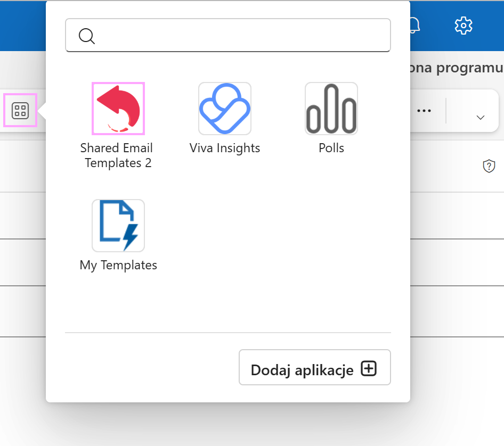Open the Shared Email Templates 2 add-in
Screen dimensions: 504x446
(x=118, y=108)
